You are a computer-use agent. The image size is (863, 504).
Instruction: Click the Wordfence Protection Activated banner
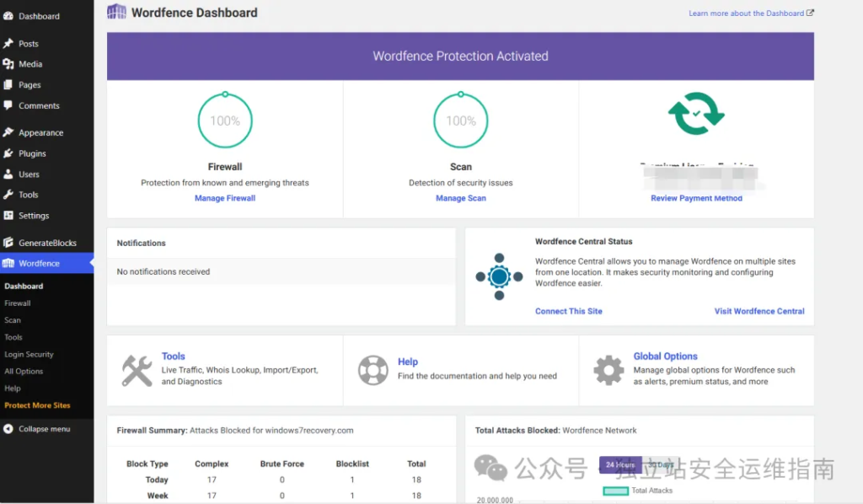coord(461,56)
